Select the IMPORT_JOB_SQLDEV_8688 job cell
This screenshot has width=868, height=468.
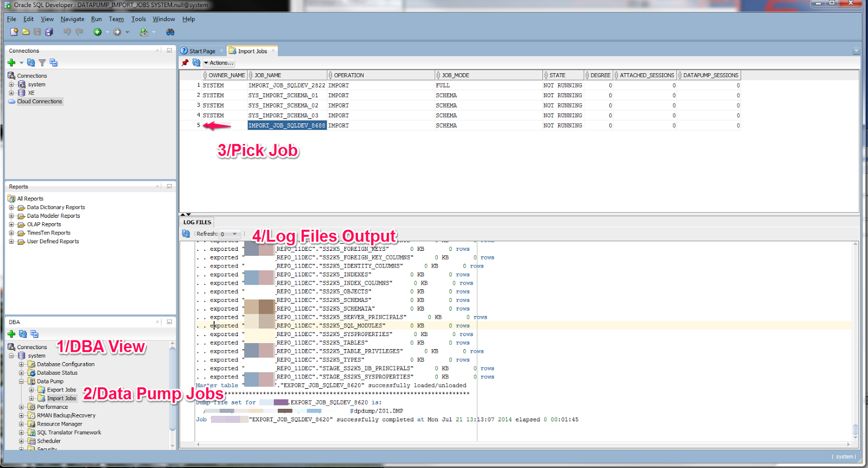click(x=287, y=125)
